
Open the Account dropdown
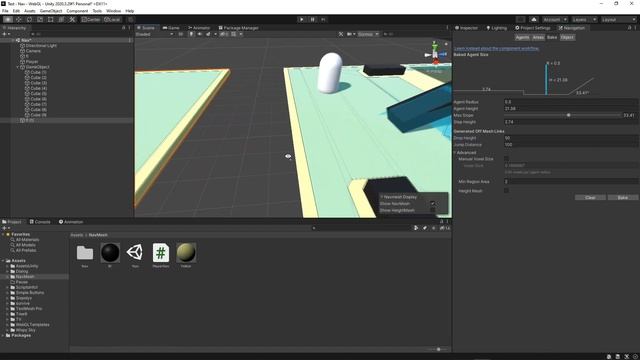coord(555,19)
